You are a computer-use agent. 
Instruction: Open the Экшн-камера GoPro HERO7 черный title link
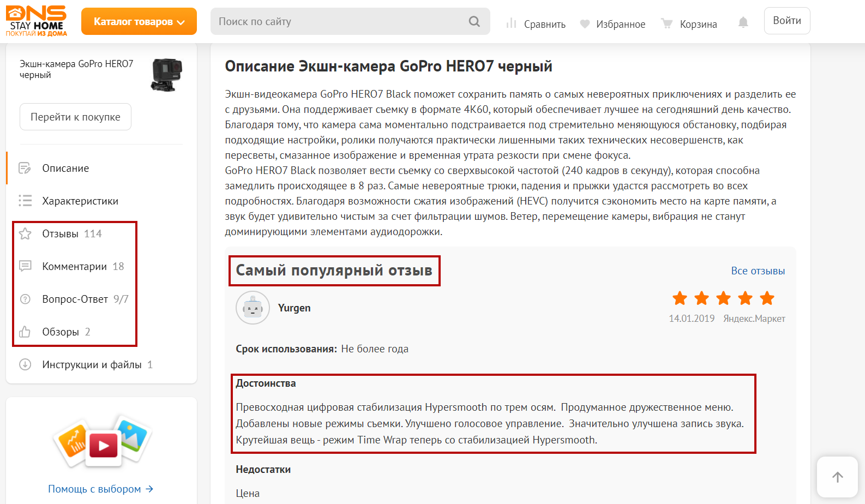coord(76,69)
